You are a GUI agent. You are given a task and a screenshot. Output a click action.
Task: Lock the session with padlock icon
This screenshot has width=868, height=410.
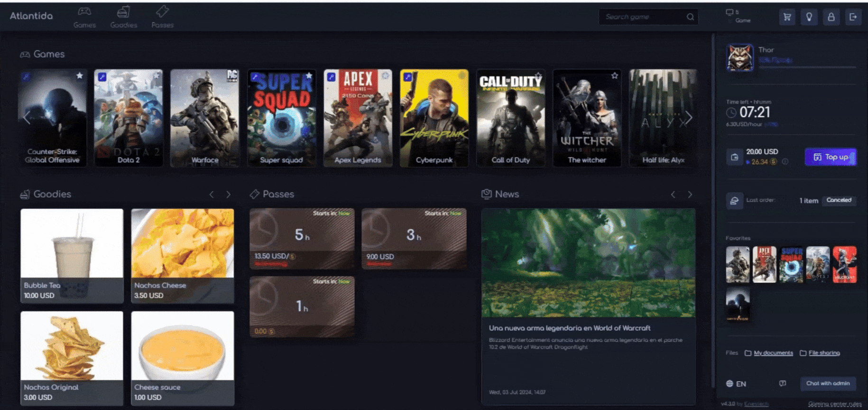coord(831,17)
